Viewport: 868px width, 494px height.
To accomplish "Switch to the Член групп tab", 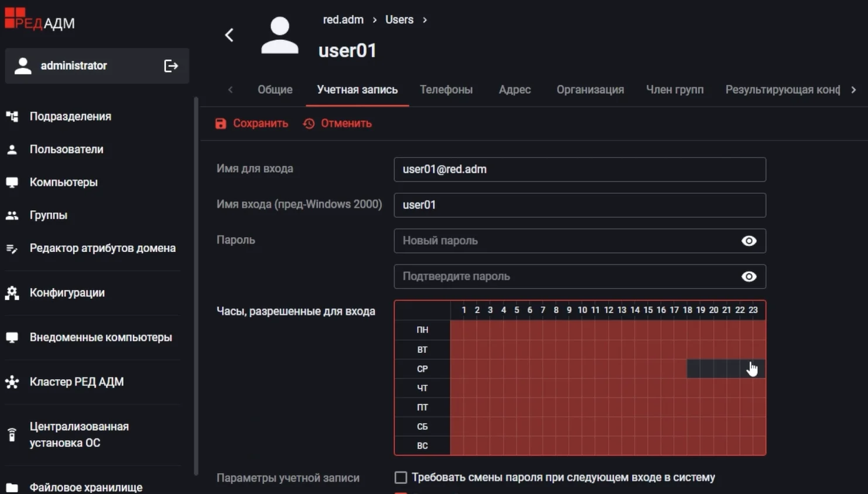I will (x=674, y=90).
